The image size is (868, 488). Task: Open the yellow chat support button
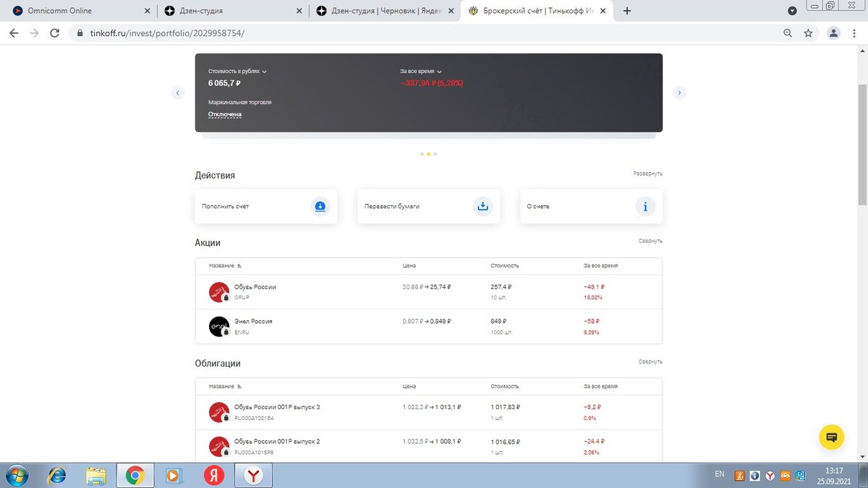click(x=832, y=437)
